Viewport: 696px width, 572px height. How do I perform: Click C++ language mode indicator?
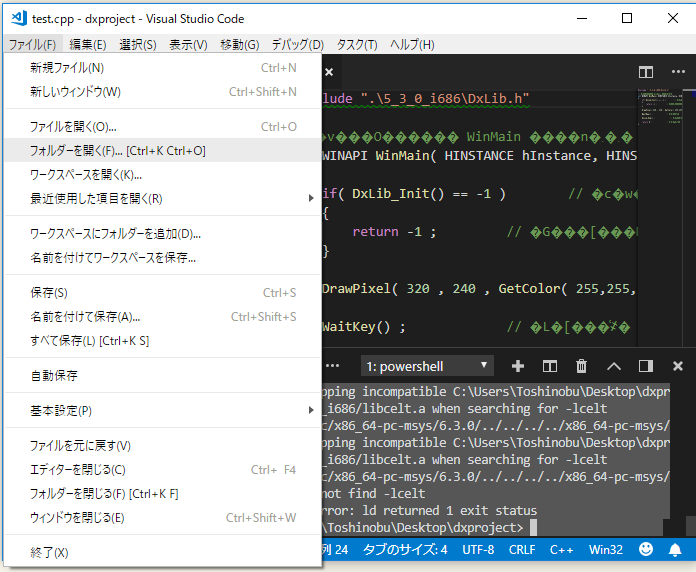point(561,549)
